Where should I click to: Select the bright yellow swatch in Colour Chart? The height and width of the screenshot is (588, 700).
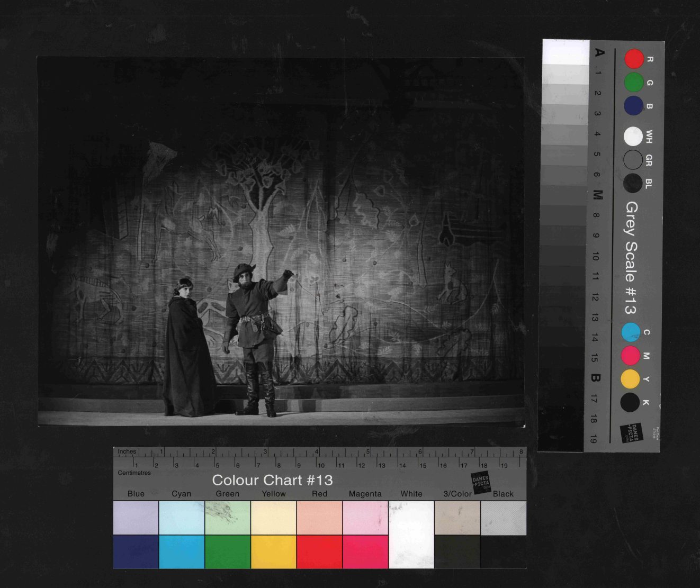pyautogui.click(x=273, y=551)
